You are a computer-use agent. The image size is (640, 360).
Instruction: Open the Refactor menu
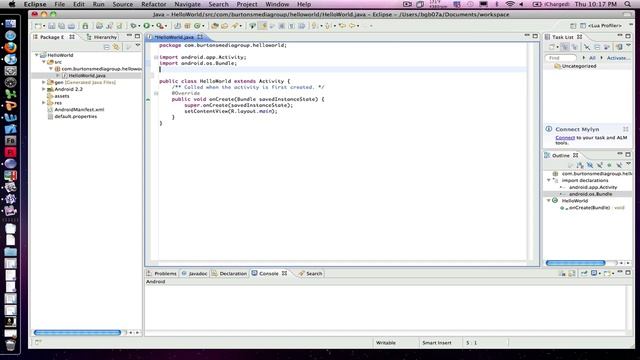153,4
